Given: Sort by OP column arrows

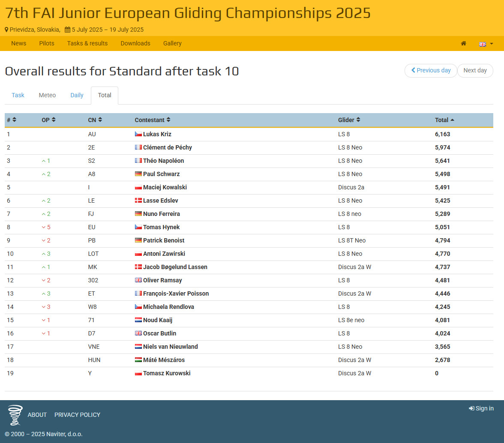Looking at the screenshot, I should pyautogui.click(x=54, y=120).
